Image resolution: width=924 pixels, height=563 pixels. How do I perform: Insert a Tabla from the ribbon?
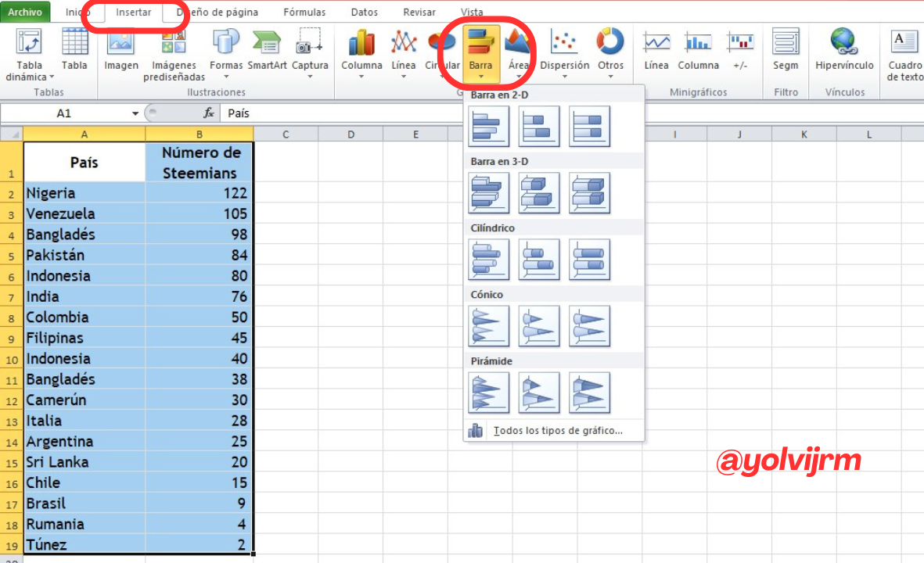[74, 50]
